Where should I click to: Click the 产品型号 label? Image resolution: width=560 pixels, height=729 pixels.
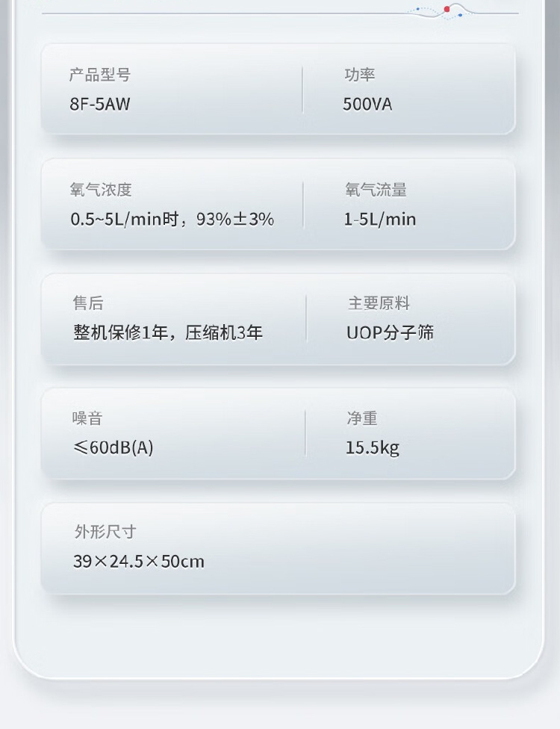(100, 75)
